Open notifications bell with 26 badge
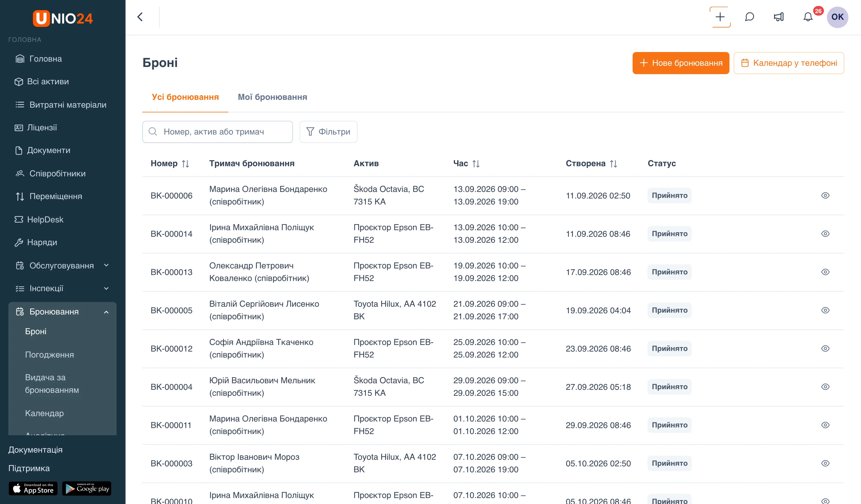Image resolution: width=861 pixels, height=504 pixels. pyautogui.click(x=808, y=17)
